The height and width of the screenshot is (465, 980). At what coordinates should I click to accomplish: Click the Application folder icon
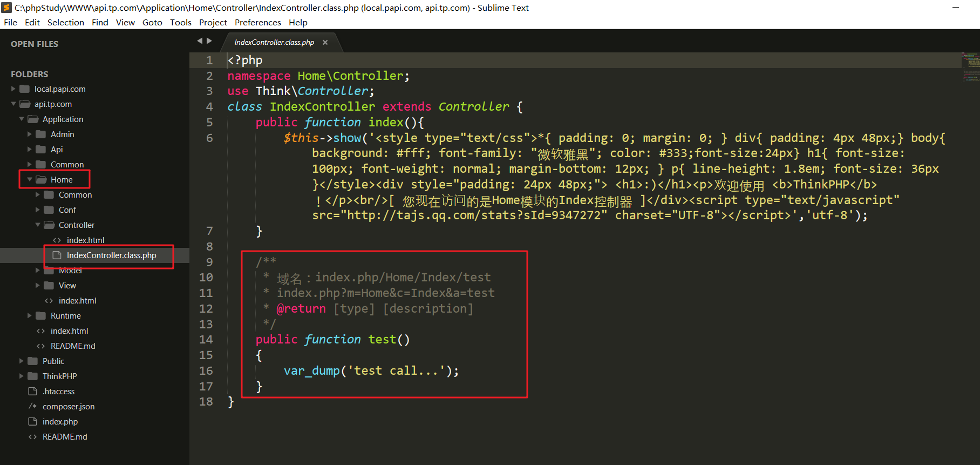33,119
